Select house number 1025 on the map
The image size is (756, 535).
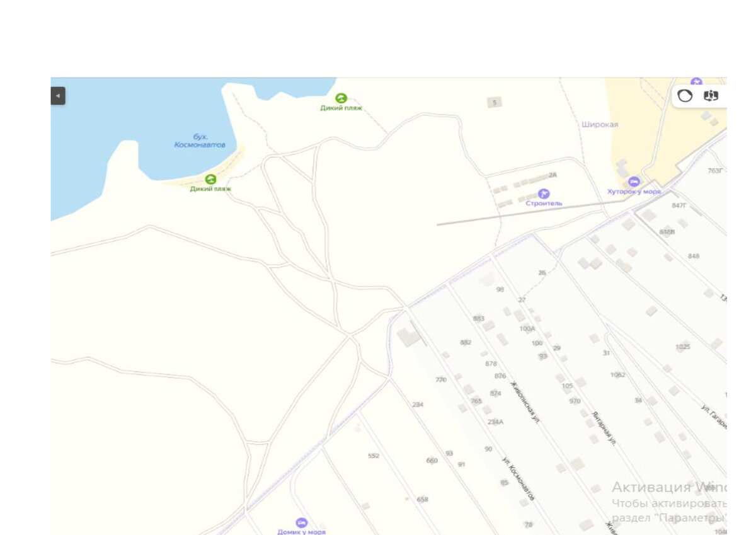point(682,347)
